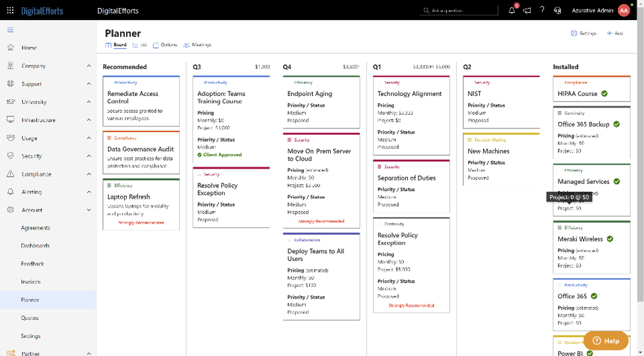This screenshot has width=644, height=356.
Task: Click the Compliance warning triangle icon
Action: pos(11,174)
